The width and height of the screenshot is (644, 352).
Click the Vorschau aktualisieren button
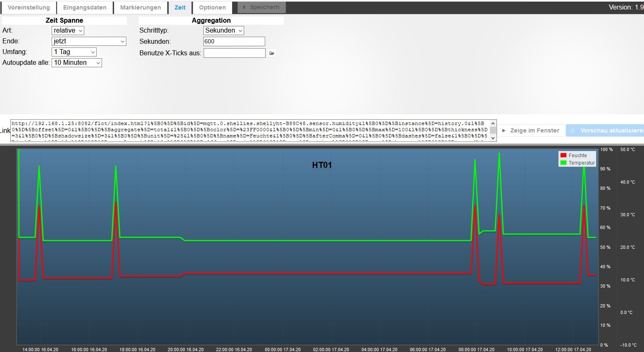point(606,130)
